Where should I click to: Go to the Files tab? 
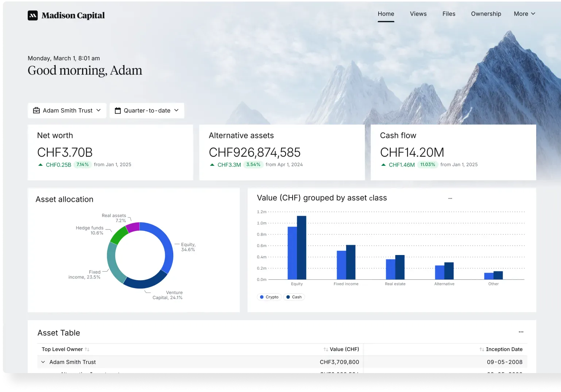click(449, 14)
